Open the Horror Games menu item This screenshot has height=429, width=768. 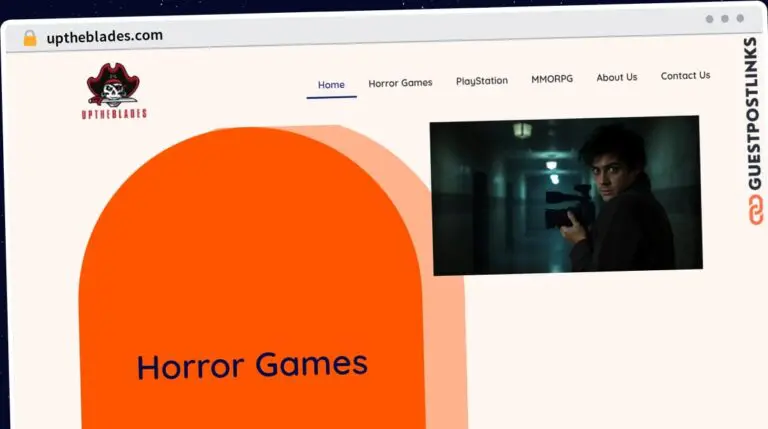tap(400, 83)
